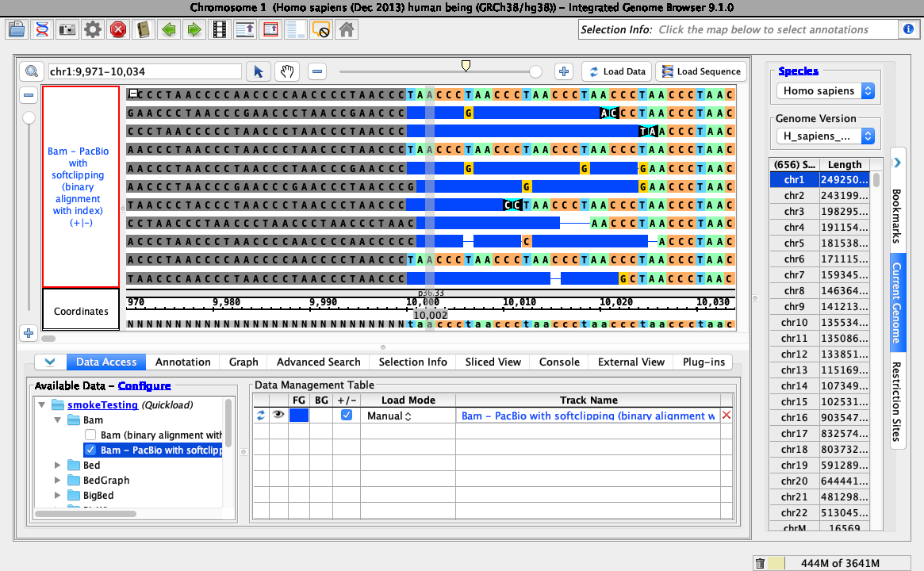Click the vertical zoom slider knob
The height and width of the screenshot is (571, 924).
pos(29,118)
